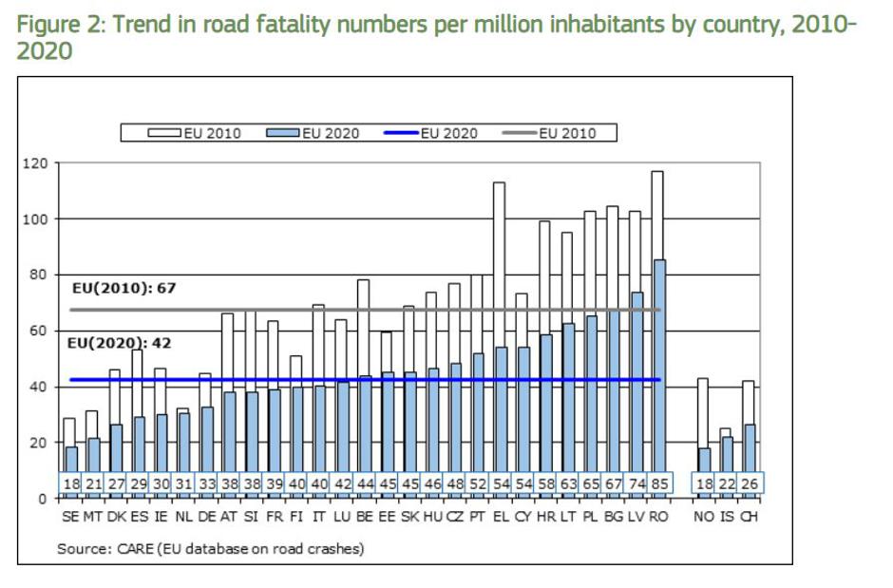Click the 120 tick label on the y-axis
893x588 pixels.
(35, 163)
